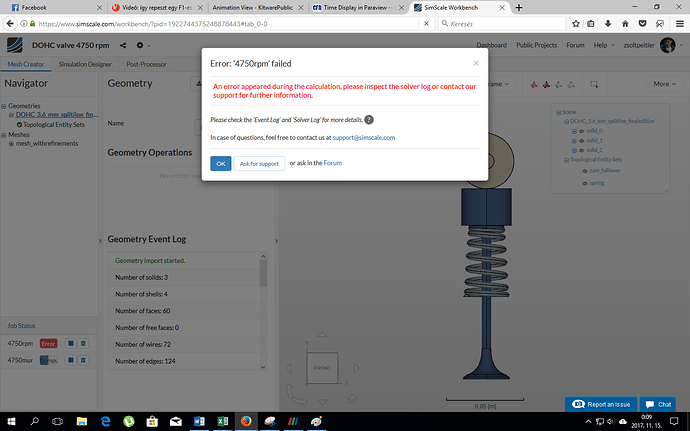This screenshot has width=690, height=431.
Task: Switch to the Post-Processor tab
Action: coord(146,64)
